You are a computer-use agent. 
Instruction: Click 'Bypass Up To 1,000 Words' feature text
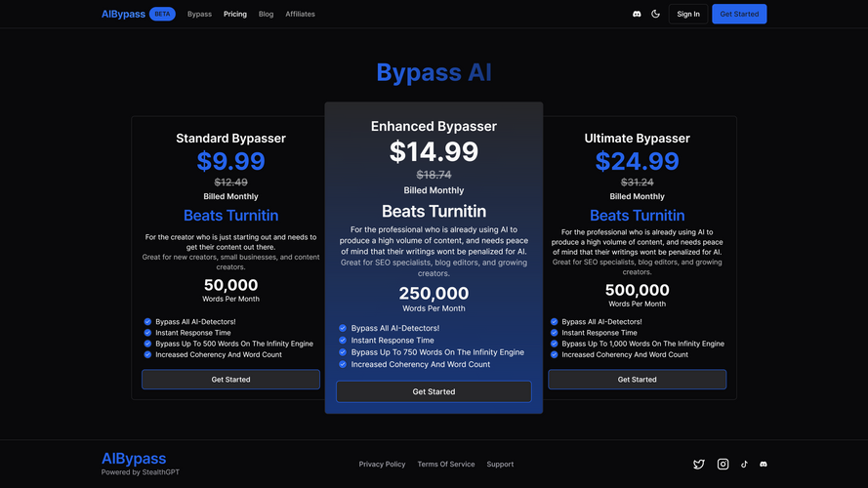pos(642,344)
